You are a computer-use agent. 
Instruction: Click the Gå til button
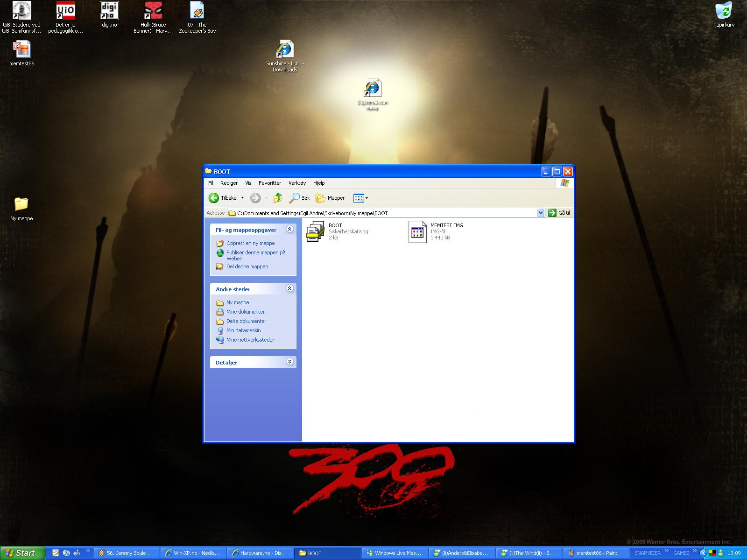(x=559, y=213)
